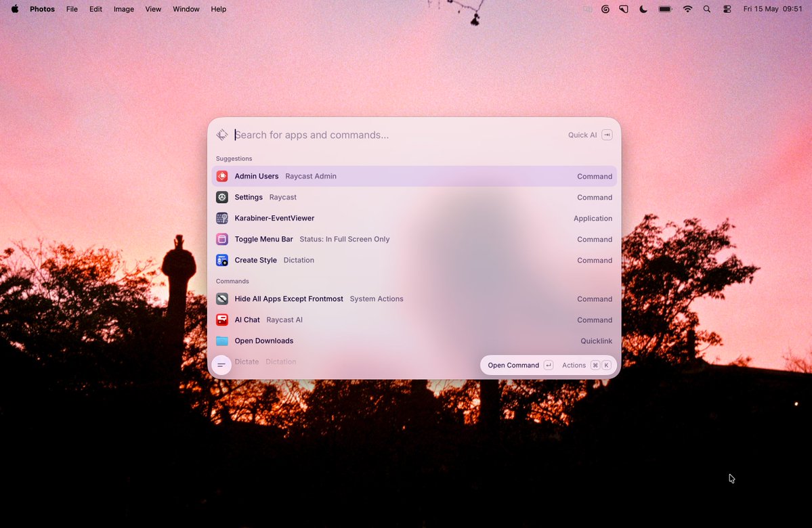Click the Raycast logo in search bar
The height and width of the screenshot is (528, 812).
(222, 135)
